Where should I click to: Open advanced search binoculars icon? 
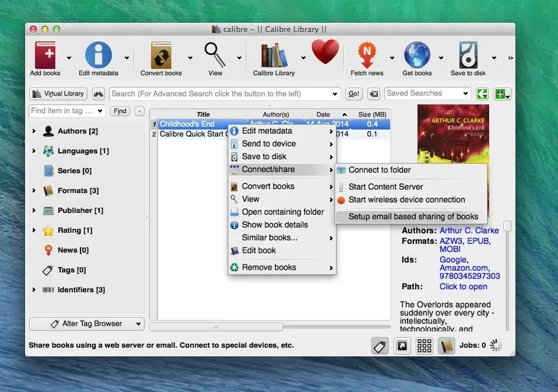(99, 94)
